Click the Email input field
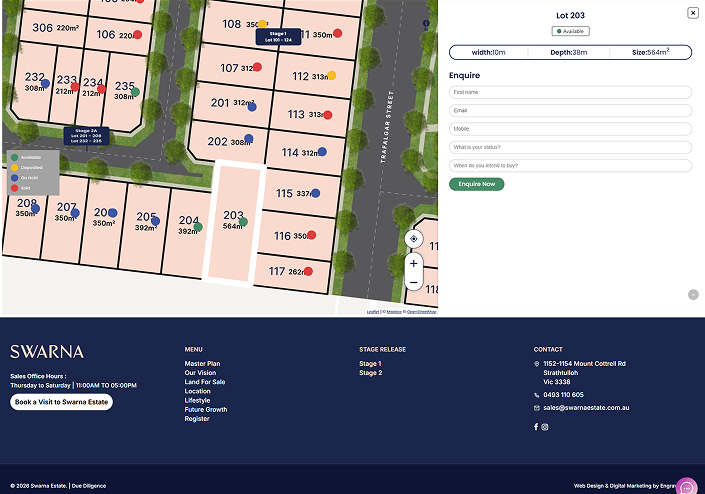Image resolution: width=705 pixels, height=494 pixels. pyautogui.click(x=570, y=111)
